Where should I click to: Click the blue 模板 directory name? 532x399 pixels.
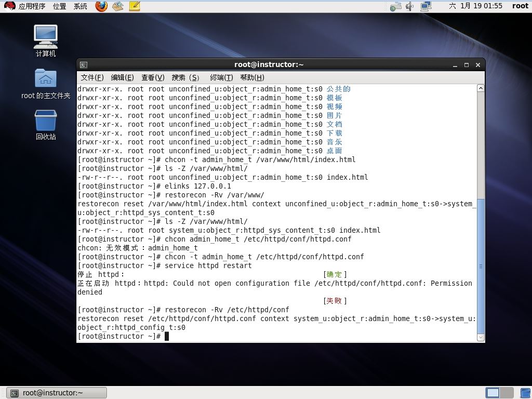(x=335, y=98)
